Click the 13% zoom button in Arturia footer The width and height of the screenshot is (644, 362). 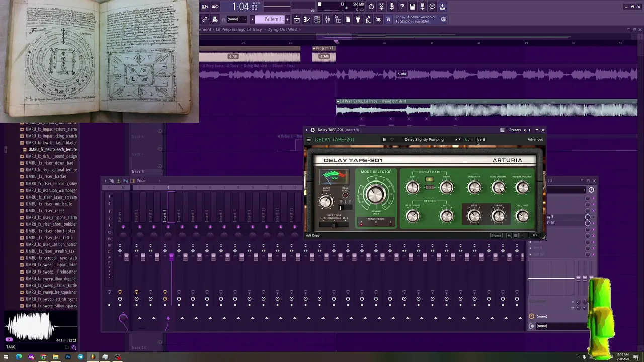coord(535,235)
